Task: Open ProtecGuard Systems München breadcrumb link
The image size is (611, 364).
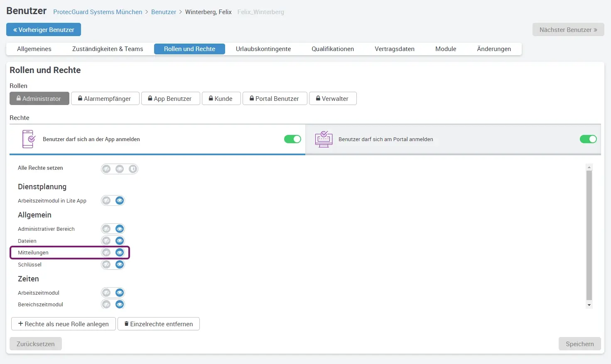Action: [x=98, y=12]
